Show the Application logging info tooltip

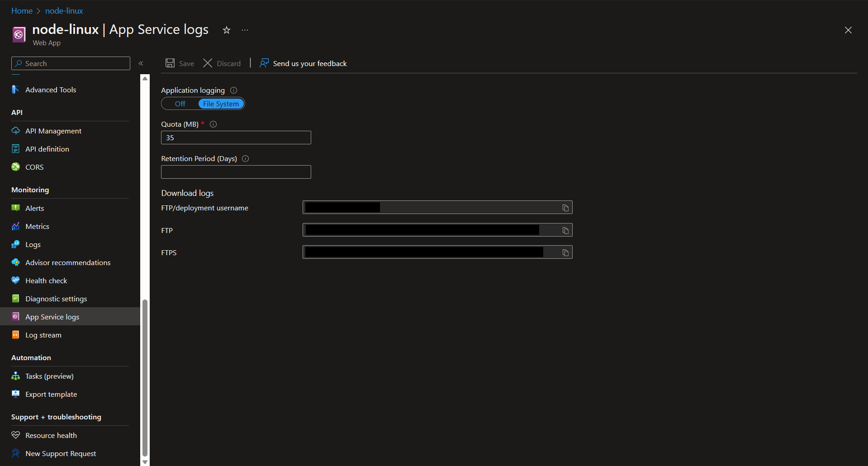pyautogui.click(x=233, y=90)
